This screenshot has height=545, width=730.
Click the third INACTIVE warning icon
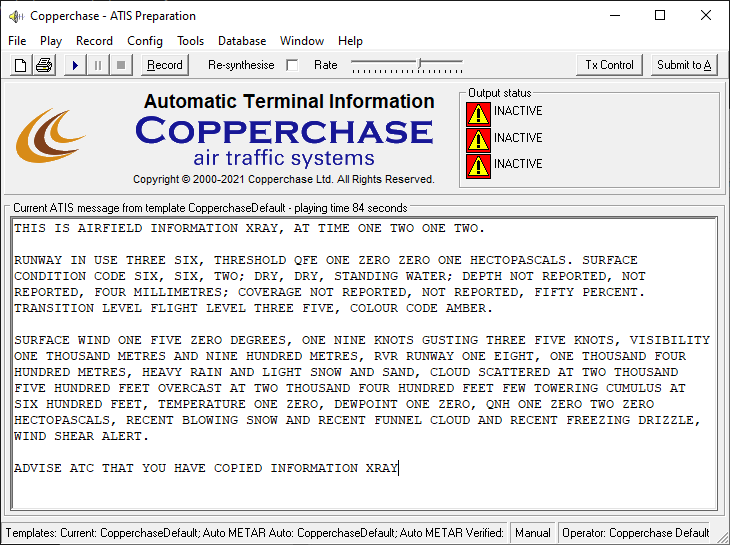coord(478,167)
